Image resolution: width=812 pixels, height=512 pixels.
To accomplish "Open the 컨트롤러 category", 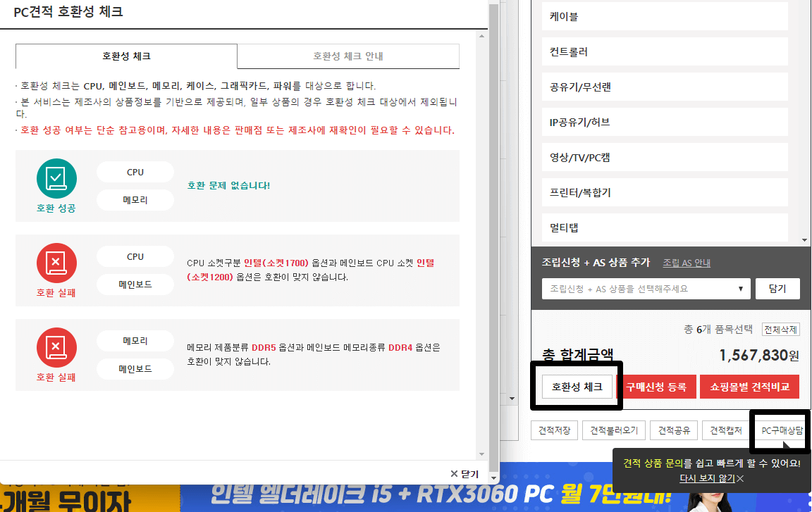I will click(x=665, y=51).
